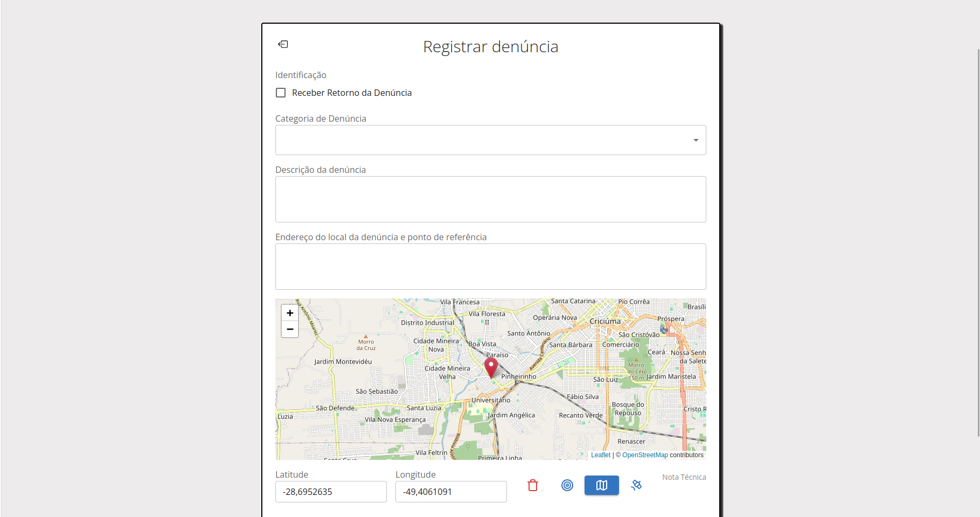
Task: Select the blue map view button
Action: pos(601,485)
